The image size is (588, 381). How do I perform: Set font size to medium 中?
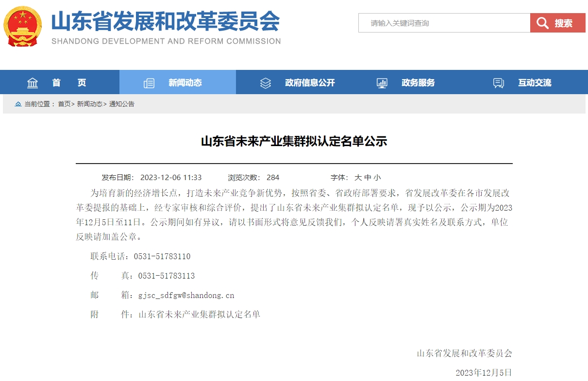click(368, 178)
